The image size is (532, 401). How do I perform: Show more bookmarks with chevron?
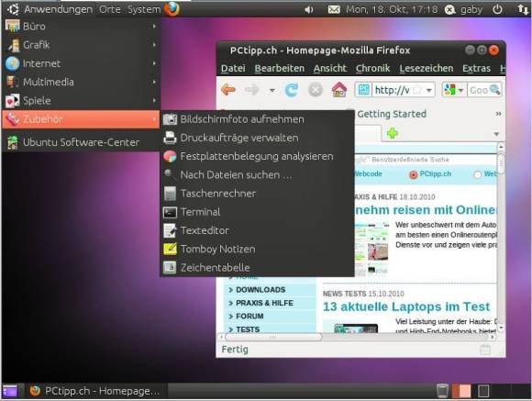coord(498,114)
